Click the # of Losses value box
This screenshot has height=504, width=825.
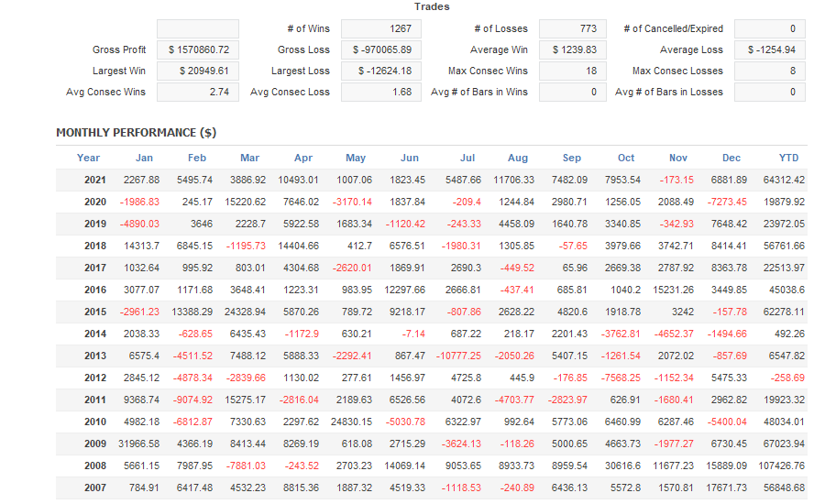572,29
